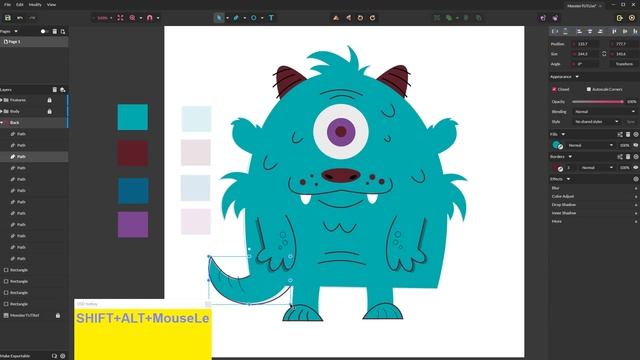Click the Redo arrow icon

[32, 18]
